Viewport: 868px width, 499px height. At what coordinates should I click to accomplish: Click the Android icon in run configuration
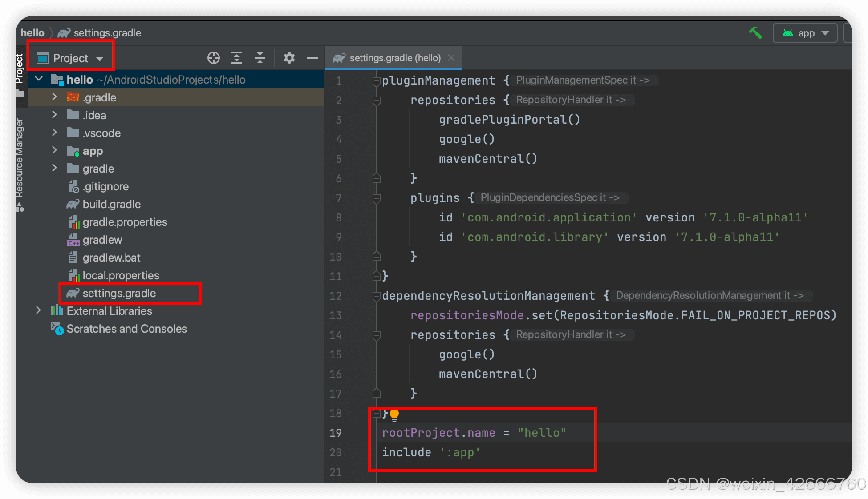[x=788, y=33]
